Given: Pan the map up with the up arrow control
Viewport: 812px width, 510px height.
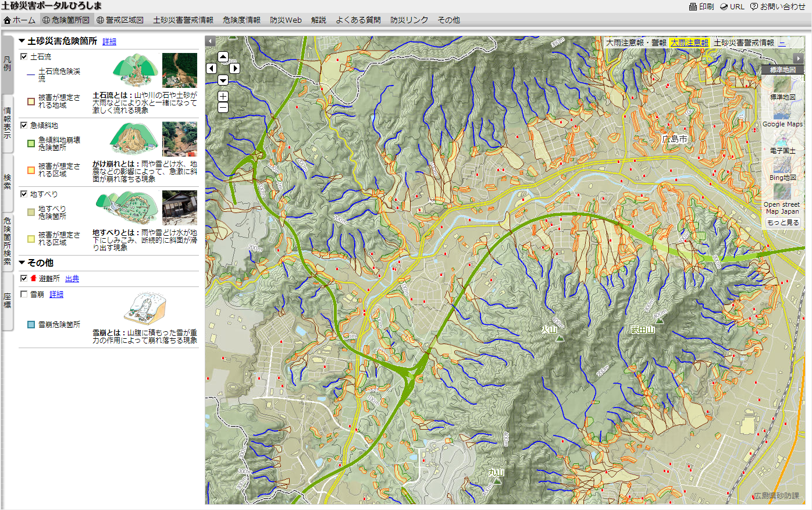Looking at the screenshot, I should 222,56.
